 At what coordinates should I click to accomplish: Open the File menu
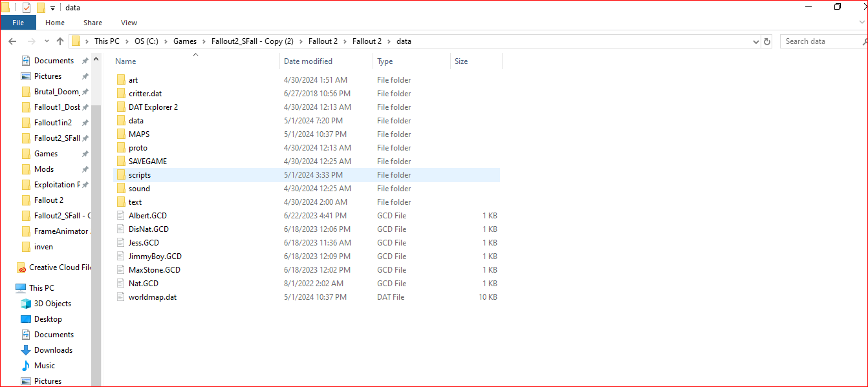pyautogui.click(x=18, y=23)
